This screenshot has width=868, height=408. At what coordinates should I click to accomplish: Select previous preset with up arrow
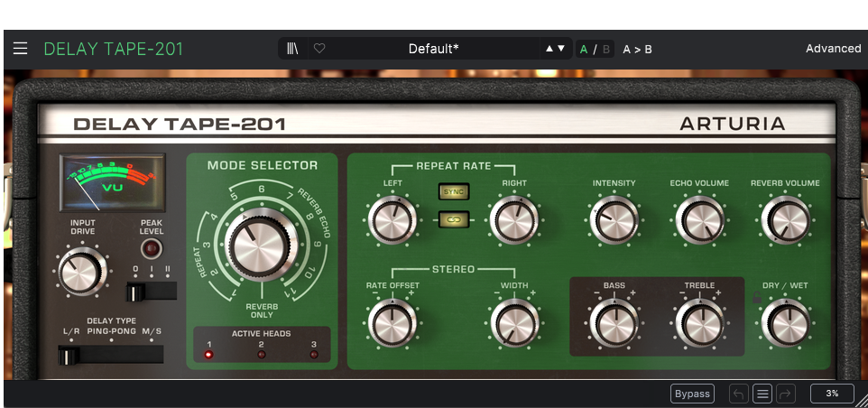(549, 49)
